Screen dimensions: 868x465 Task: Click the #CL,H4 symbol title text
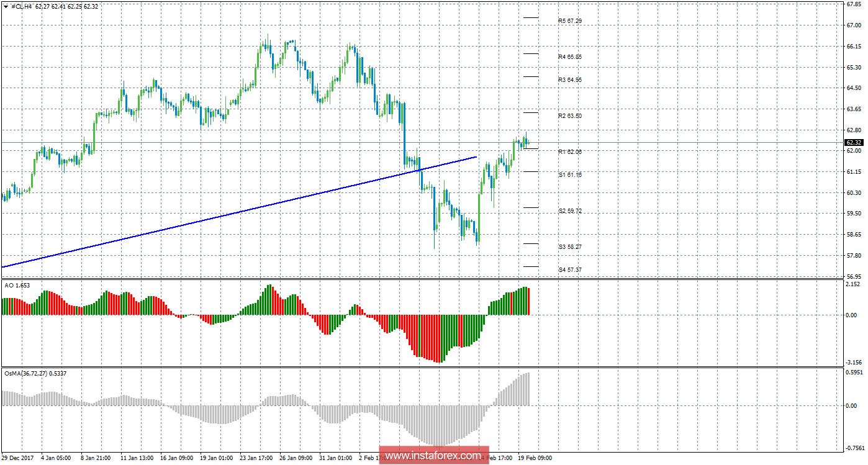coord(22,6)
